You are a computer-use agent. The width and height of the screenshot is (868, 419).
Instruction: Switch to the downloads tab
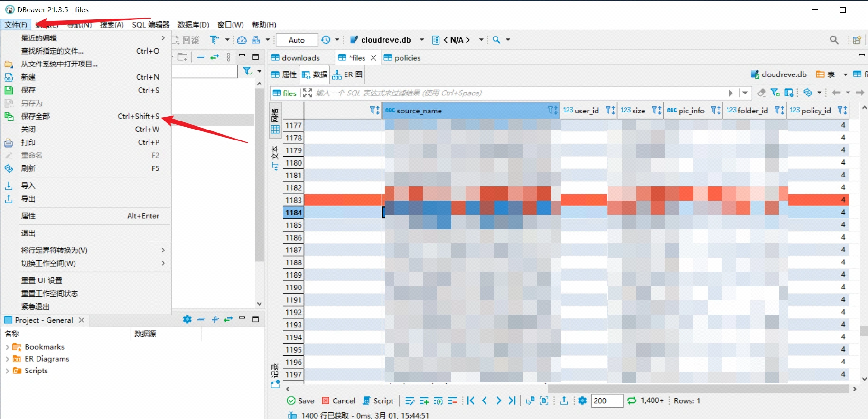(x=296, y=58)
